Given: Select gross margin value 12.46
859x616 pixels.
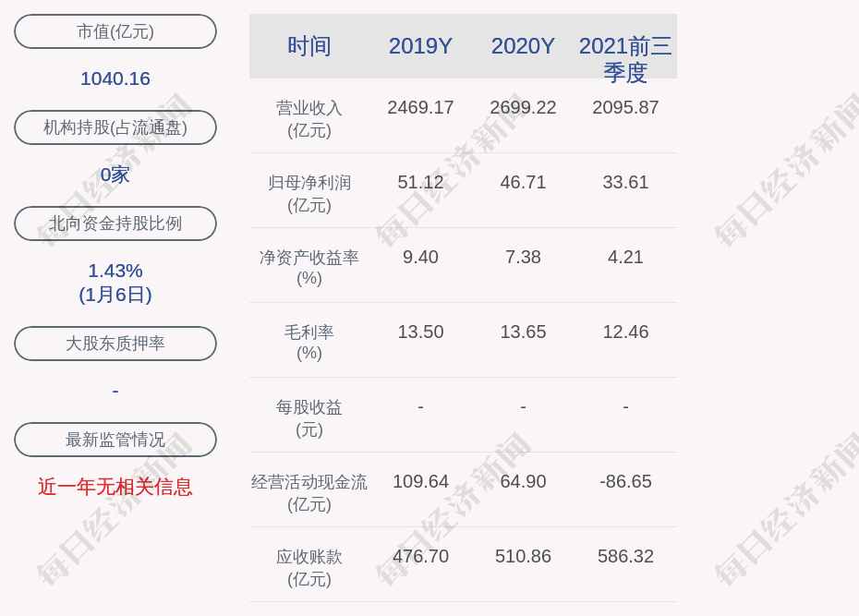Looking at the screenshot, I should 625,332.
